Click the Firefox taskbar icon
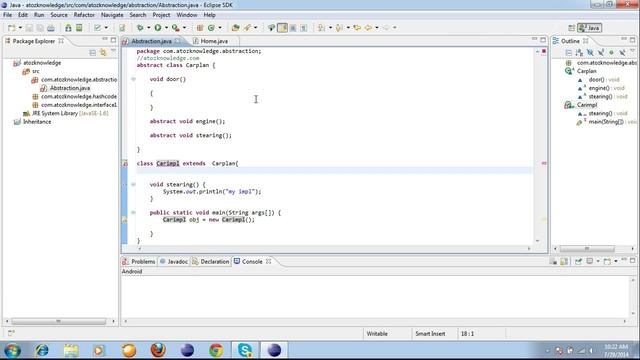The width and height of the screenshot is (640, 360). coord(158,350)
